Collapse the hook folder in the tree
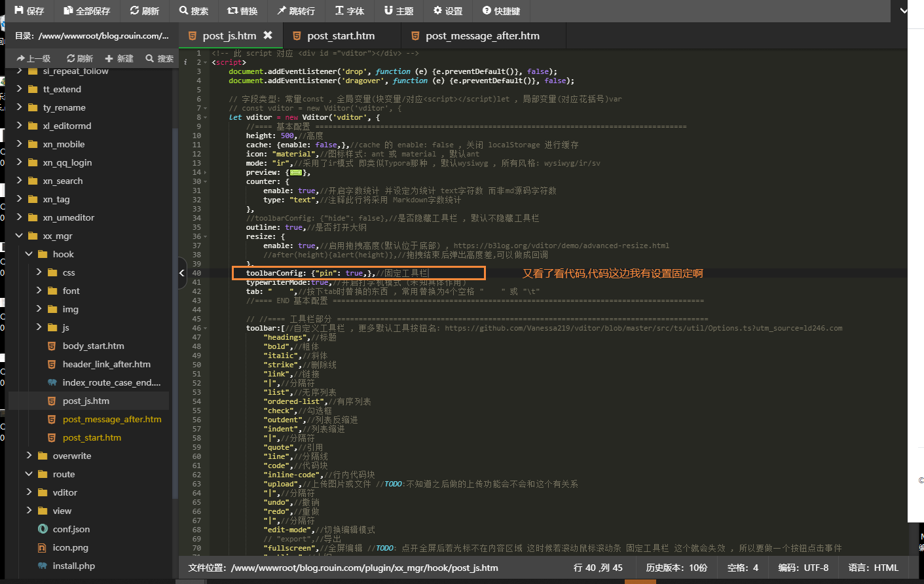 coord(28,253)
